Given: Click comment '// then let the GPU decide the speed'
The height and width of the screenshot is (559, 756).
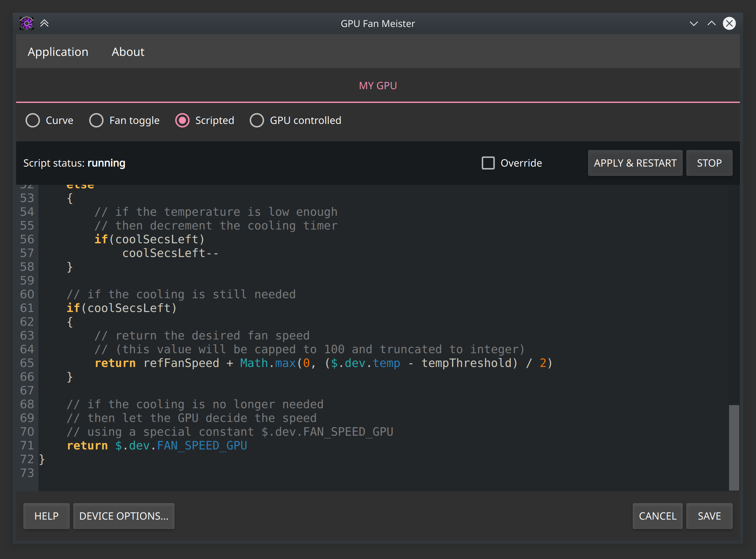Looking at the screenshot, I should pyautogui.click(x=192, y=418).
